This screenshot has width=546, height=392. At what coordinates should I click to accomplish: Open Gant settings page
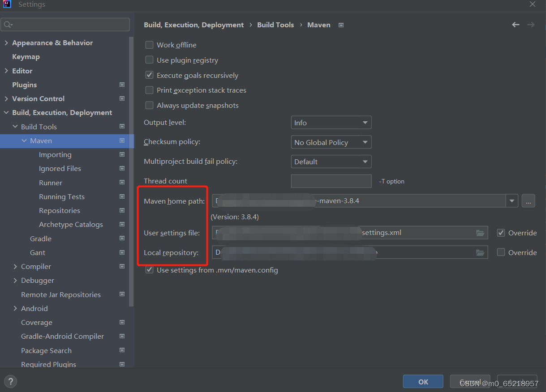tap(38, 253)
